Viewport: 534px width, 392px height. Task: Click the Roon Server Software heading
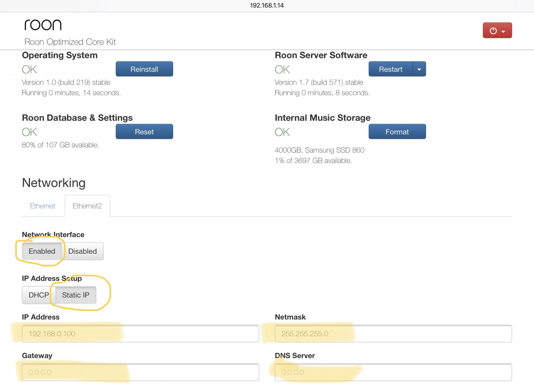(x=321, y=55)
